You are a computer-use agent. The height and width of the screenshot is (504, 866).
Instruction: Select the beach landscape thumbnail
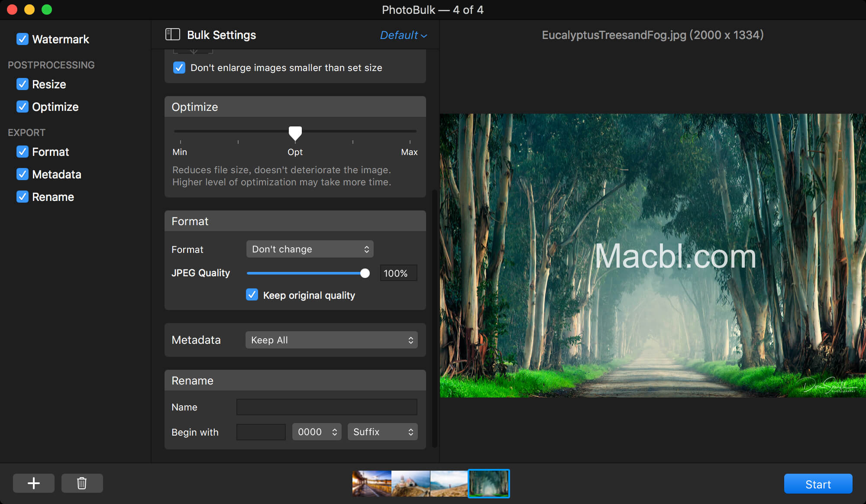coord(449,484)
